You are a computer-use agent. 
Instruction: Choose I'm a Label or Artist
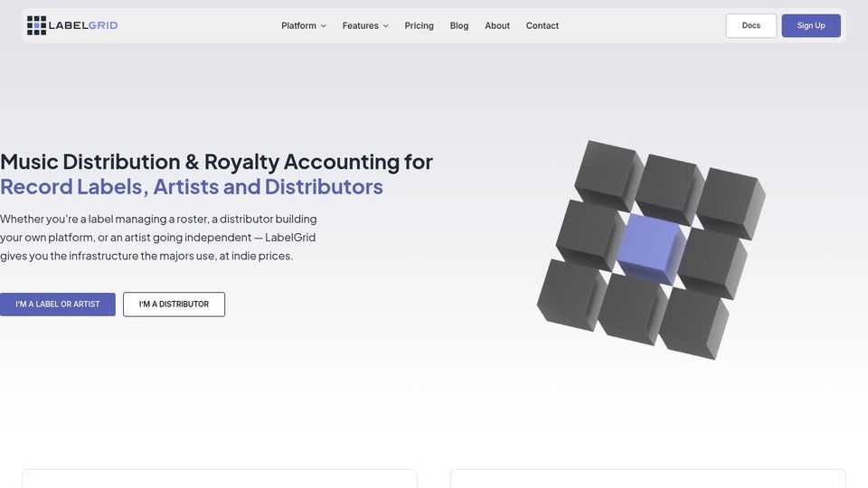pyautogui.click(x=58, y=305)
